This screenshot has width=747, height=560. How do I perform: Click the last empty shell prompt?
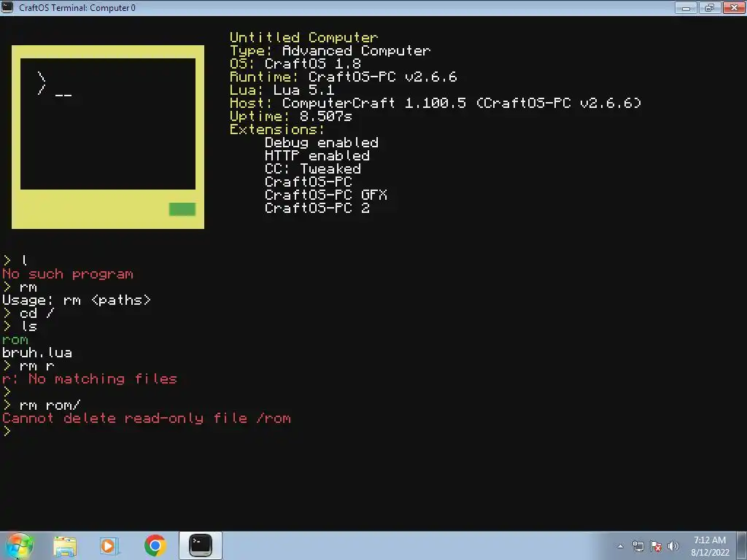point(7,432)
